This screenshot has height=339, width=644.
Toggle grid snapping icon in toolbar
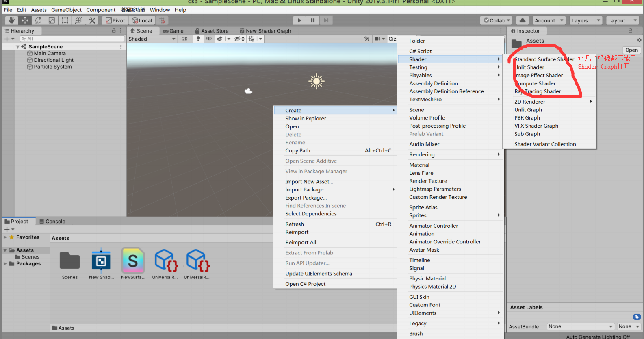point(162,20)
